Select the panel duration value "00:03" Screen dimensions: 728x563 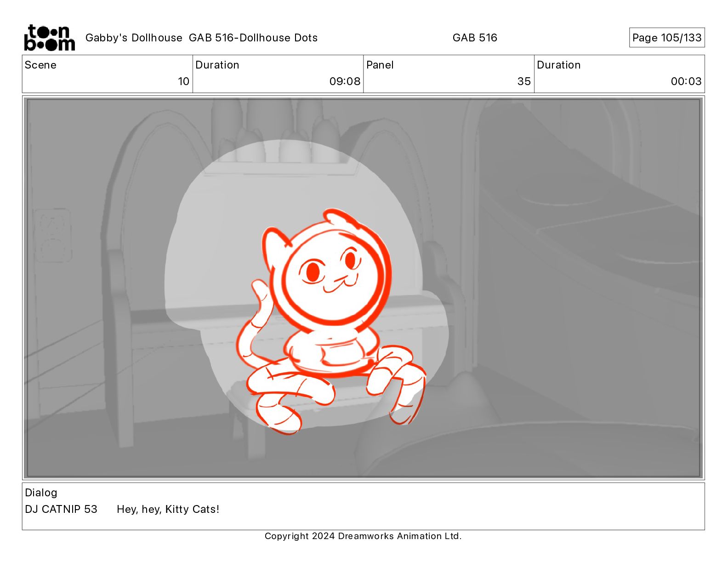686,81
